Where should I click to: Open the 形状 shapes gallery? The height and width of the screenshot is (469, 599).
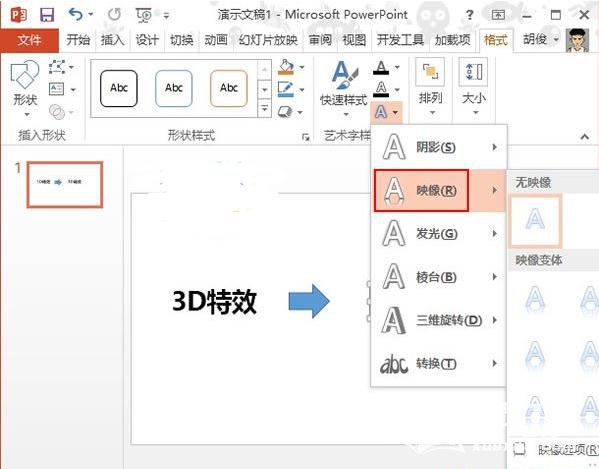tap(25, 89)
